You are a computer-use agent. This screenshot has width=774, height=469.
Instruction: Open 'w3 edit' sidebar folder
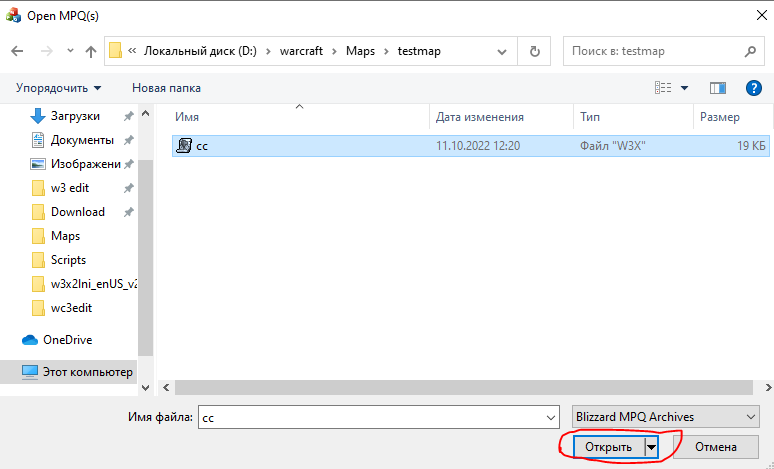pos(70,188)
